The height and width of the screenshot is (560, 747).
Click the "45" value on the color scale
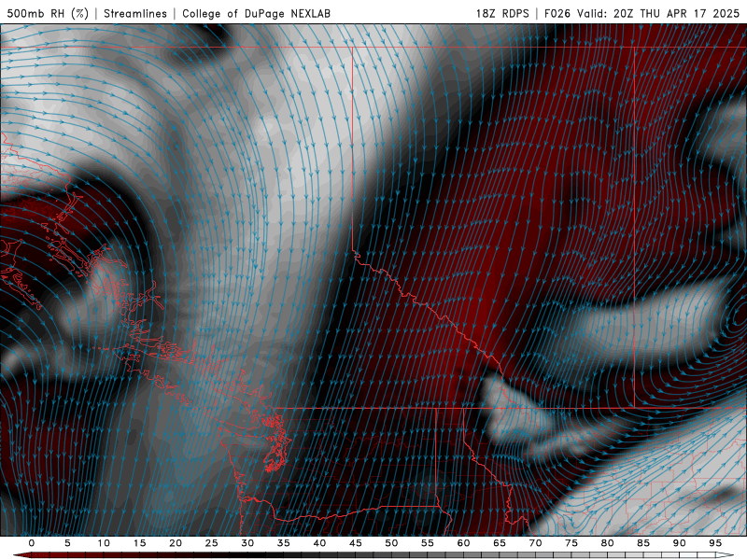pyautogui.click(x=356, y=543)
